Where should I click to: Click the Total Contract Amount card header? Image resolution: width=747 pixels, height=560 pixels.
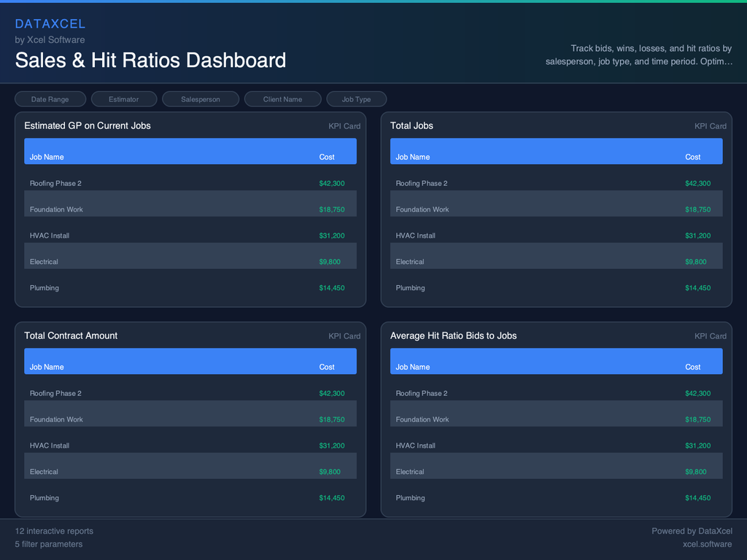(x=71, y=335)
